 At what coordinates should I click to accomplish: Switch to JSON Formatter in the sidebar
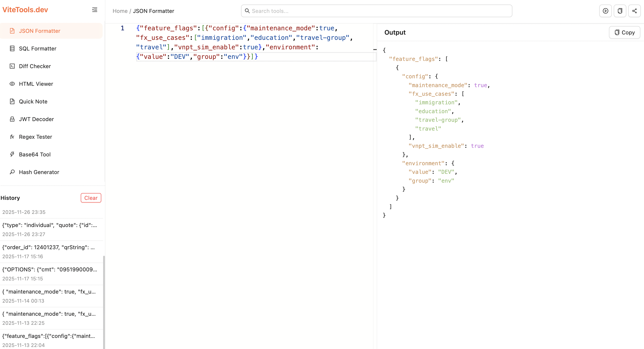click(x=39, y=31)
